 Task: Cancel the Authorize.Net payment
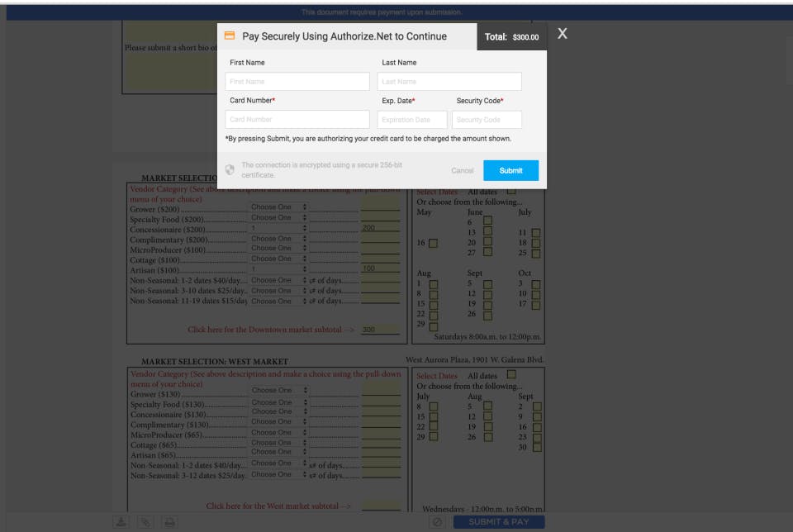463,170
